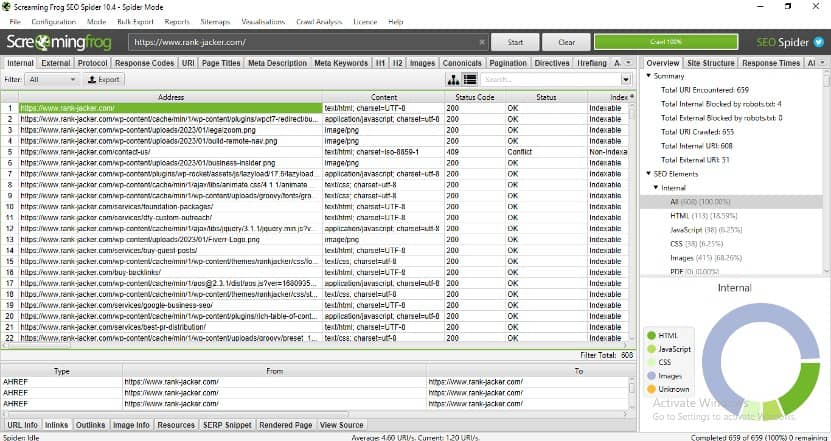Switch to the Response Codes tab
The image size is (831, 441).
click(x=145, y=63)
